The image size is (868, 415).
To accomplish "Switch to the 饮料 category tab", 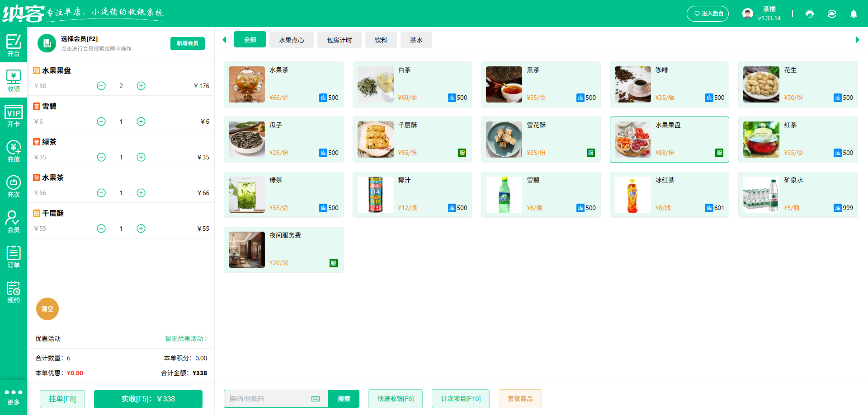I will 381,40.
